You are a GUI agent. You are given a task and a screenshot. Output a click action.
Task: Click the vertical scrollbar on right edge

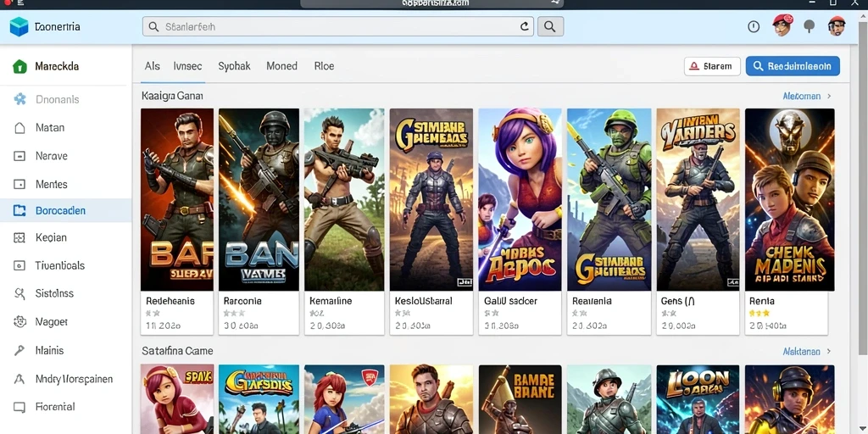tap(863, 188)
